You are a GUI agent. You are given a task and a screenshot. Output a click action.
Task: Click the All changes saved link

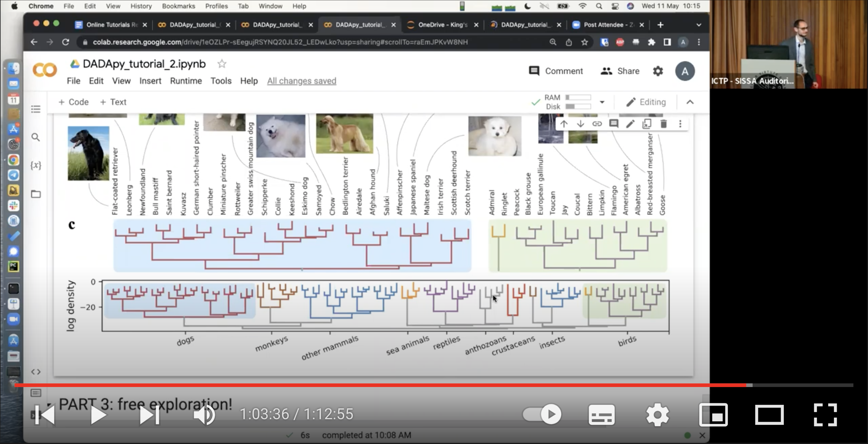coord(301,81)
